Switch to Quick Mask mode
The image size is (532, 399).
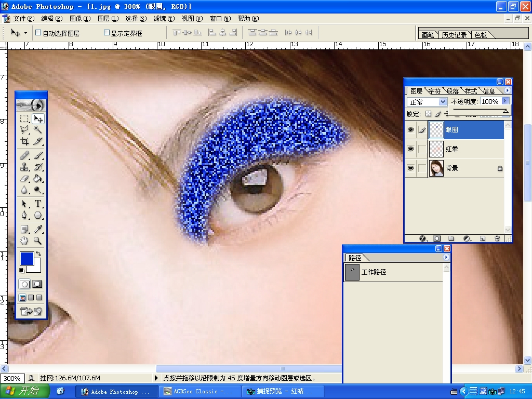coord(37,284)
